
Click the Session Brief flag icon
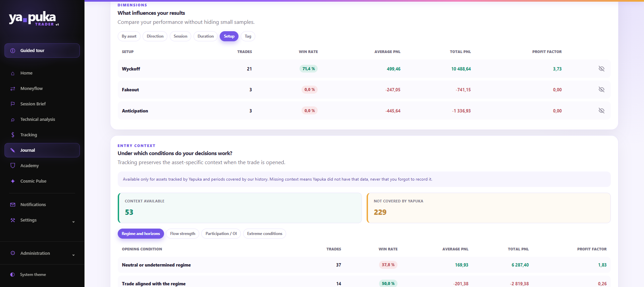[x=13, y=104]
